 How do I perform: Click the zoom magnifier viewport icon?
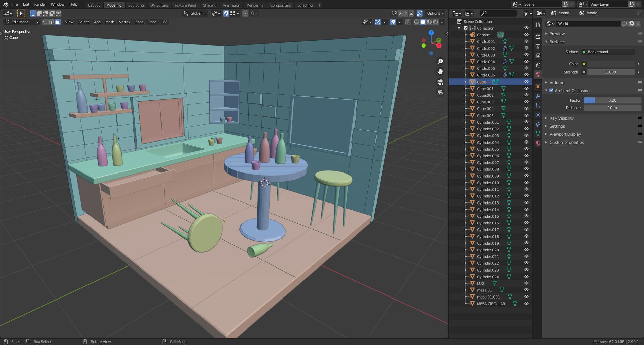[x=440, y=61]
